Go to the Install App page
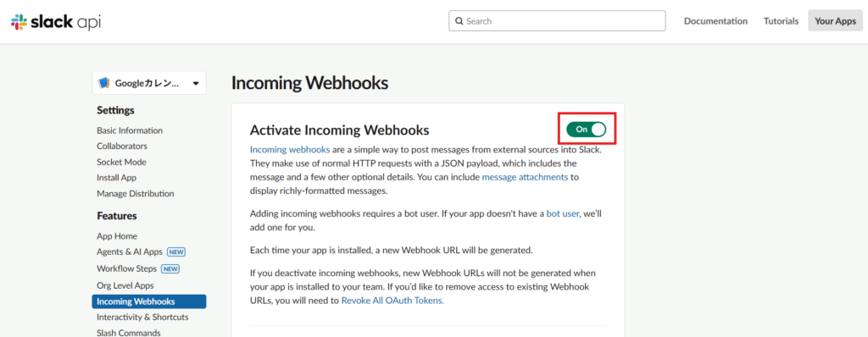Image resolution: width=868 pixels, height=337 pixels. click(x=116, y=178)
